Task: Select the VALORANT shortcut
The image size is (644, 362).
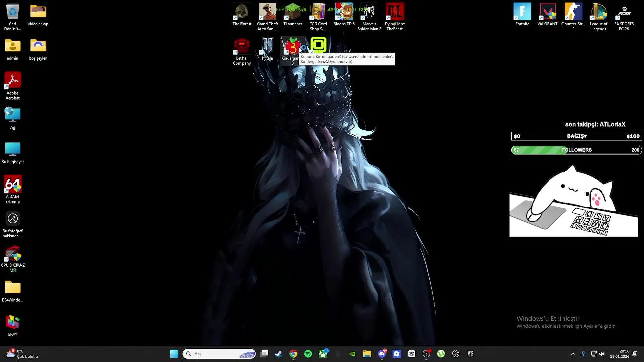Action: [x=547, y=15]
